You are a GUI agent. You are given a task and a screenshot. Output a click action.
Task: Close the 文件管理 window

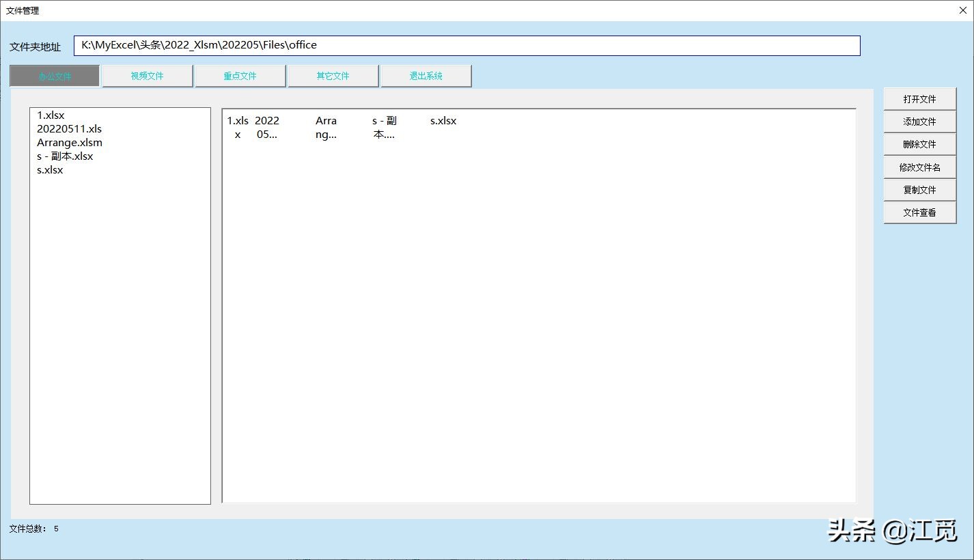coord(962,10)
